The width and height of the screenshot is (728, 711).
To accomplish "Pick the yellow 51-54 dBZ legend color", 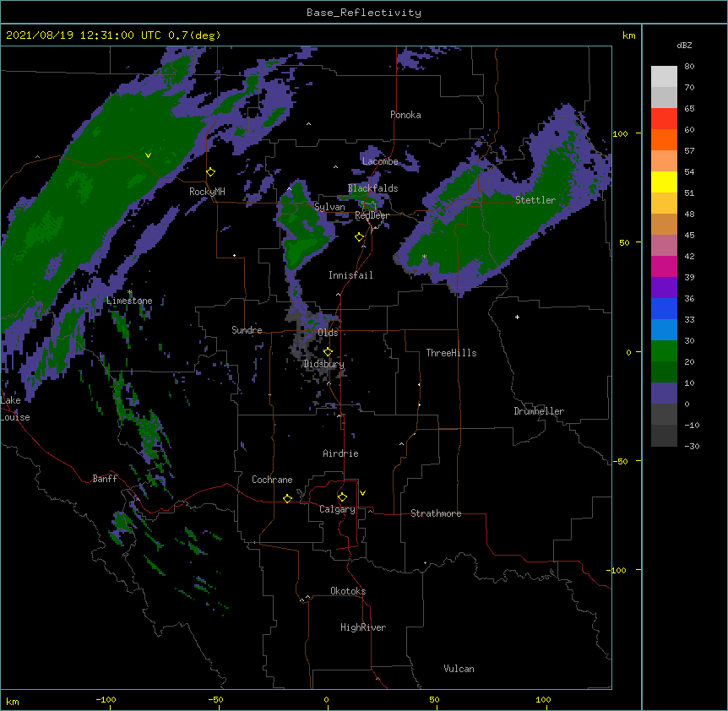I will [664, 182].
